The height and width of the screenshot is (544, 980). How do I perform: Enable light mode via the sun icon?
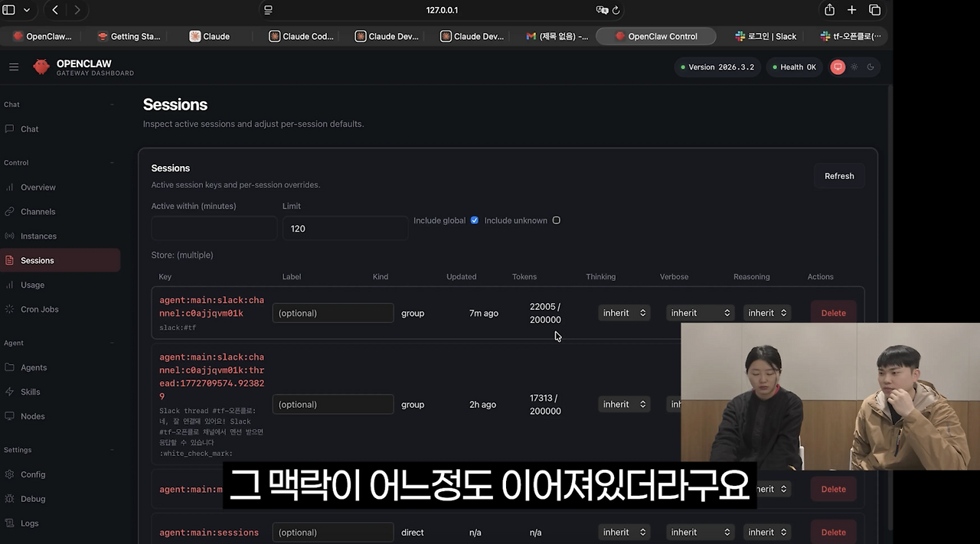coord(854,67)
